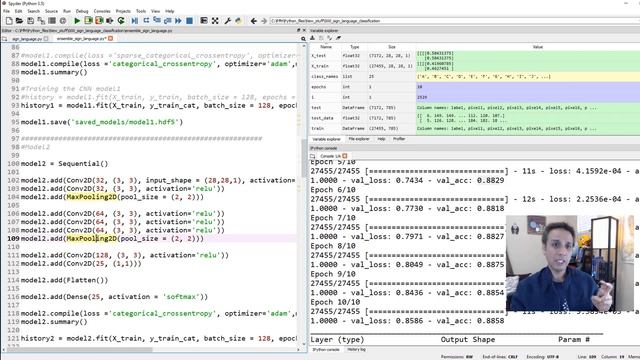Image resolution: width=640 pixels, height=360 pixels.
Task: Save all files toolbar icon
Action: click(41, 20)
